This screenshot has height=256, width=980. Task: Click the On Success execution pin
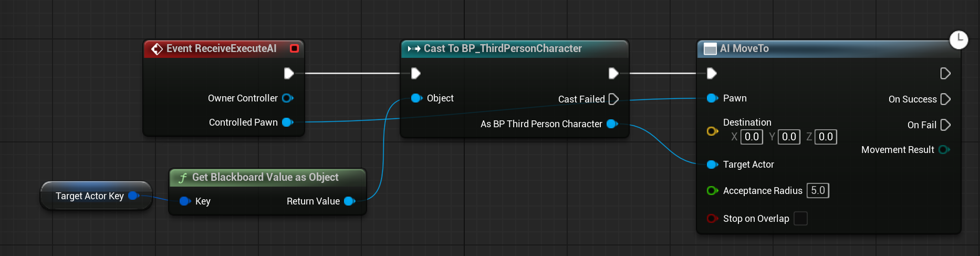(945, 99)
